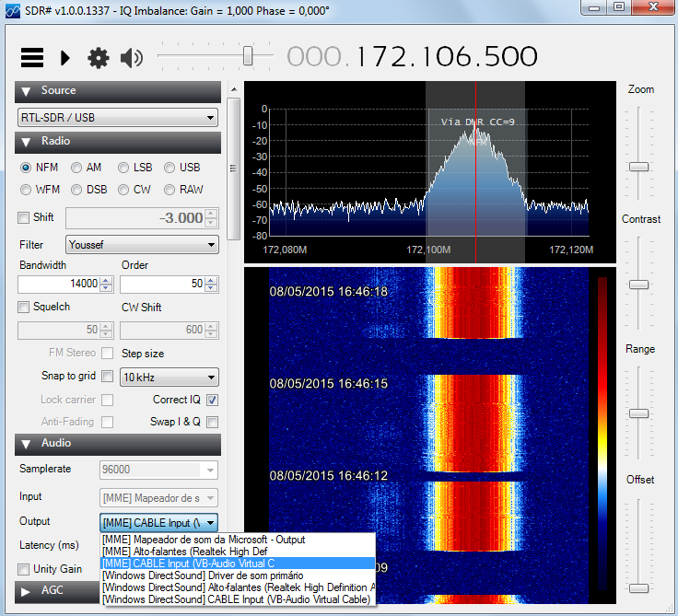This screenshot has width=678, height=616.
Task: Enable the Squelch checkbox
Action: 23,307
